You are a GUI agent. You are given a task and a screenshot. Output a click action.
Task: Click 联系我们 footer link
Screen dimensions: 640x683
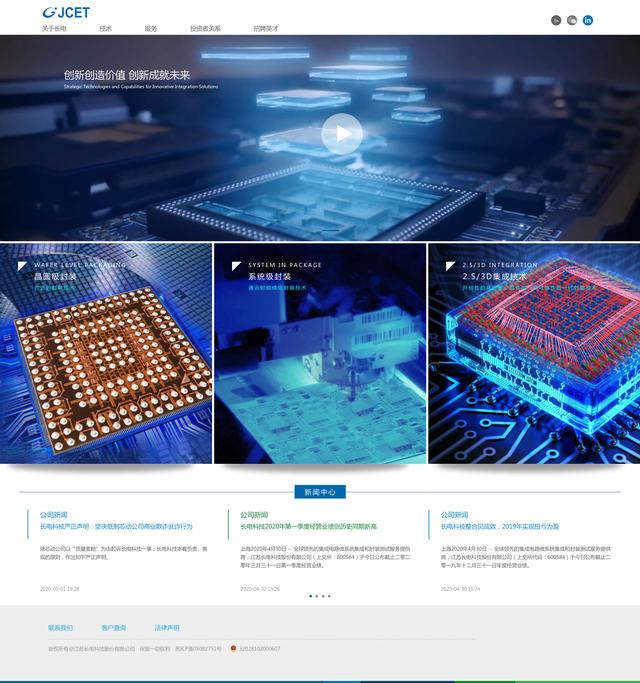click(x=60, y=628)
